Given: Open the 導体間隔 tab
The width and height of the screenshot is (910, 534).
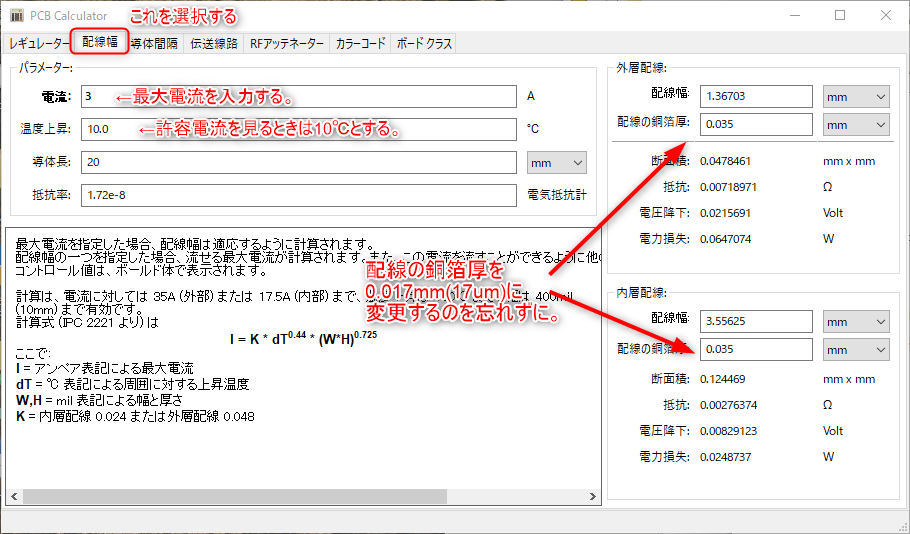Looking at the screenshot, I should tap(154, 44).
